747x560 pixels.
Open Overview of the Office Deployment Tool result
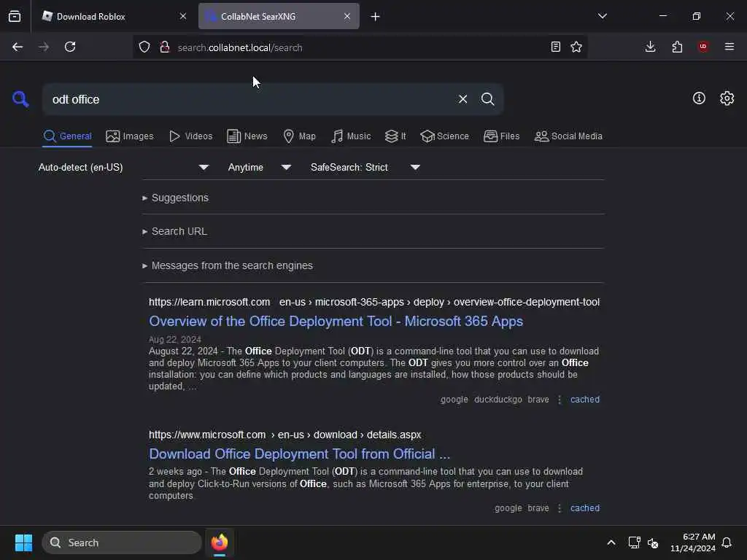[x=336, y=322]
